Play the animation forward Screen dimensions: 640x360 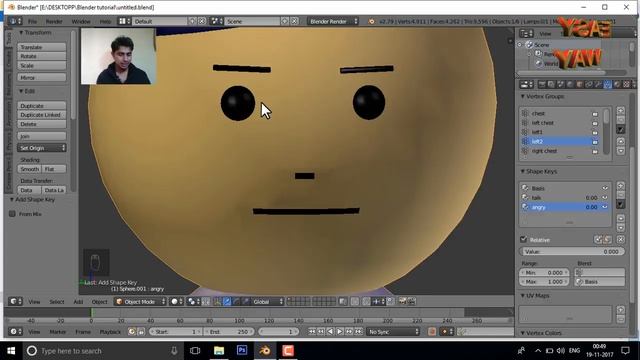pos(340,331)
